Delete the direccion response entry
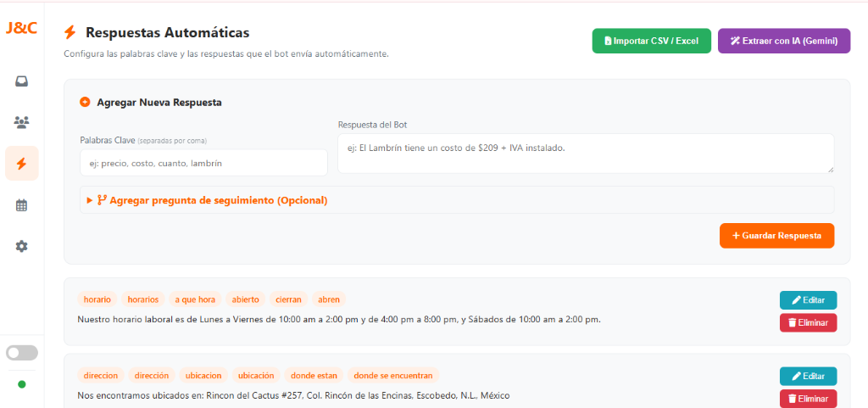This screenshot has height=408, width=868. click(808, 399)
